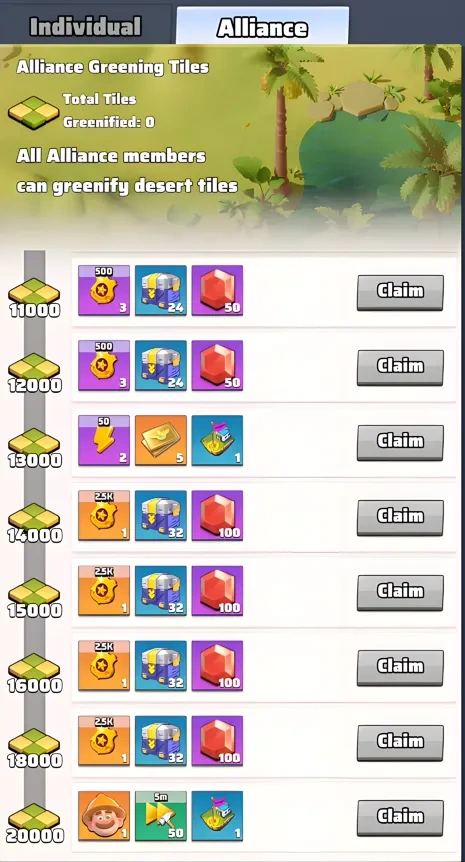Select the Alliance tab
The height and width of the screenshot is (862, 465).
coord(262,27)
